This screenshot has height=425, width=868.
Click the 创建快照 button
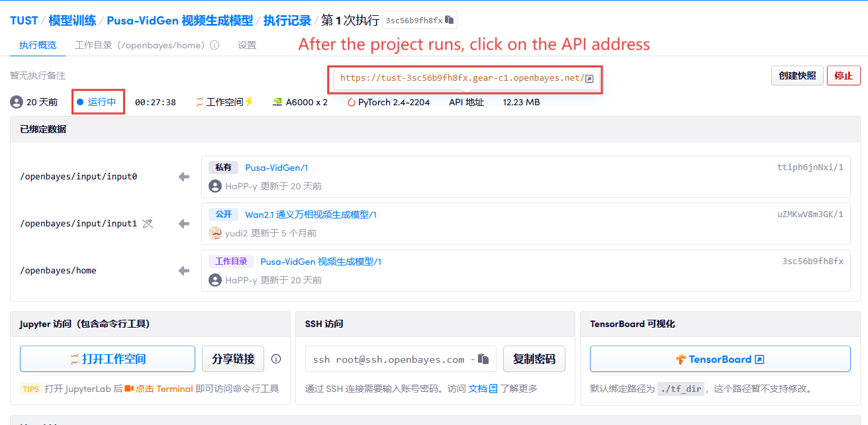pos(797,75)
